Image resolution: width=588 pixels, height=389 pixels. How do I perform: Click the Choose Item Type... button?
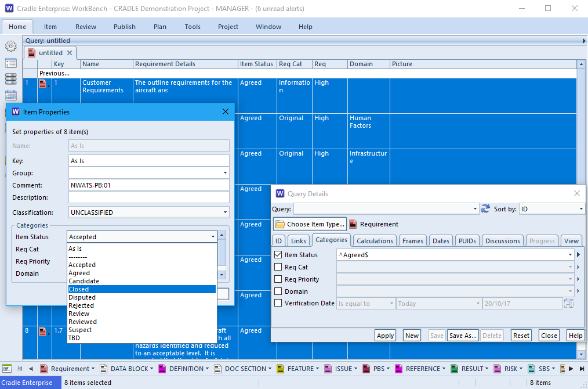pos(310,224)
